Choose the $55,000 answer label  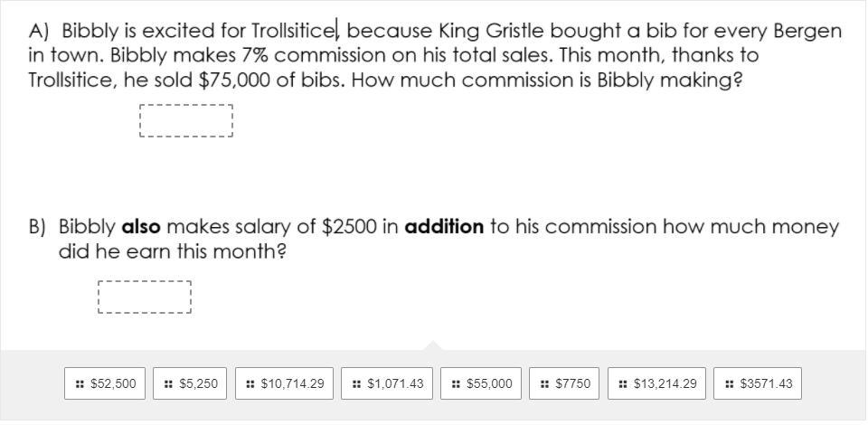coord(489,384)
